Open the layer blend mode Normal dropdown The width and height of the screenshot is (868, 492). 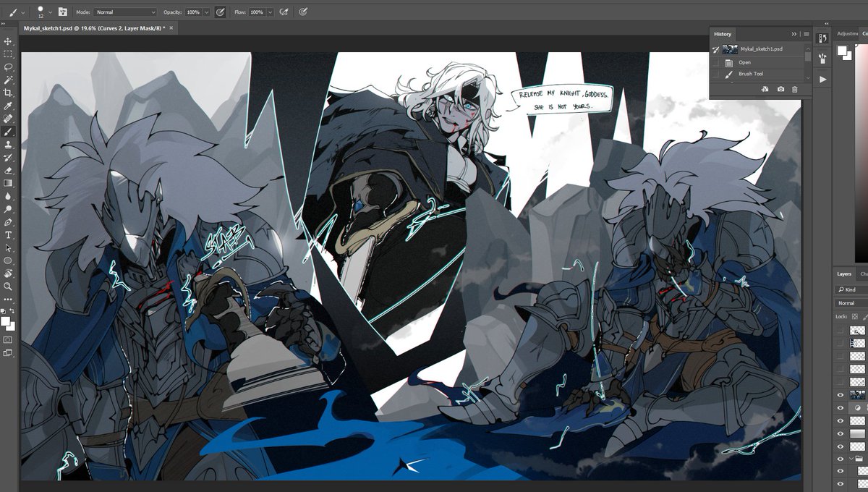pyautogui.click(x=852, y=303)
